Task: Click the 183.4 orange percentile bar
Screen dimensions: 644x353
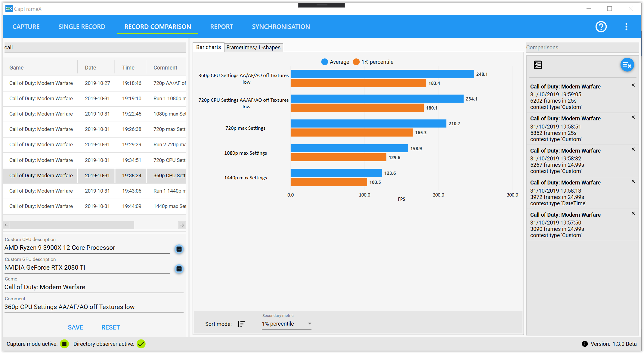Action: pos(358,83)
